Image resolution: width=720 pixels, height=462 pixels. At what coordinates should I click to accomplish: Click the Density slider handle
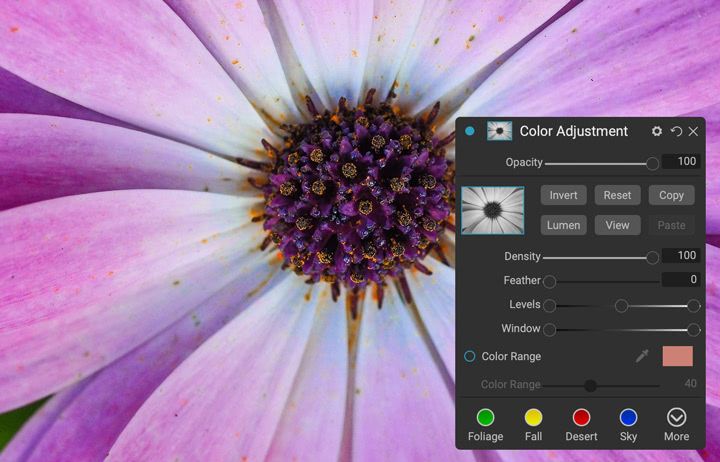pos(652,258)
